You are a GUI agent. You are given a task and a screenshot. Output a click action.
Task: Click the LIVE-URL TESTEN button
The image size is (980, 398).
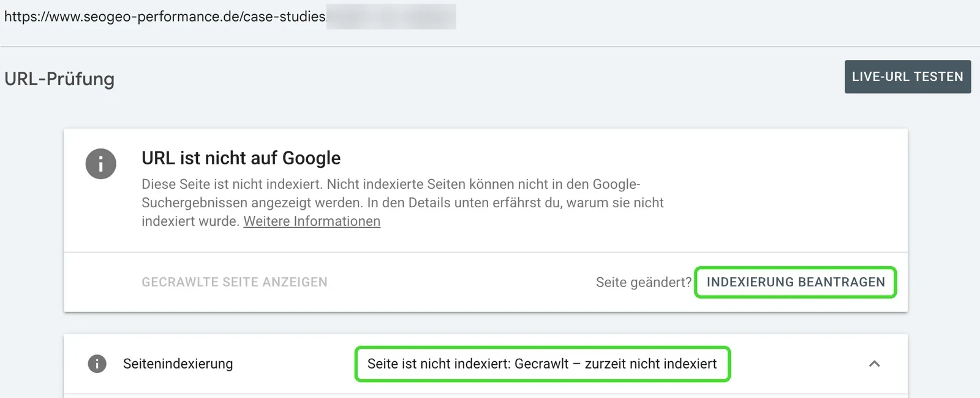pos(908,77)
